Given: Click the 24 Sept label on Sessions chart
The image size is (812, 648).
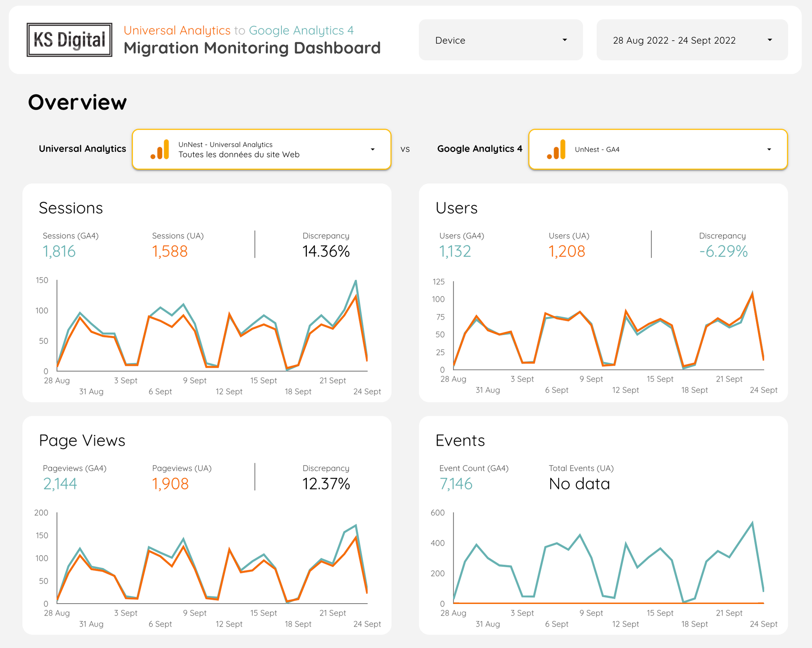Looking at the screenshot, I should tap(367, 392).
